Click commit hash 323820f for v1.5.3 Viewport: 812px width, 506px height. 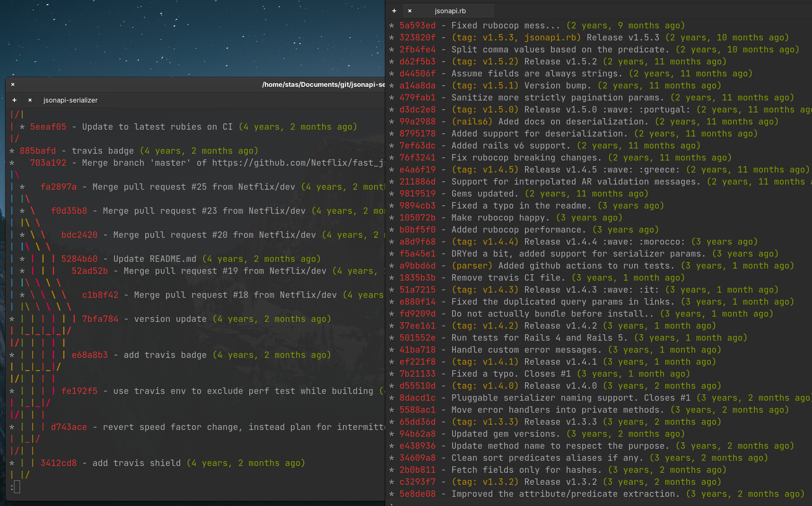pyautogui.click(x=417, y=38)
